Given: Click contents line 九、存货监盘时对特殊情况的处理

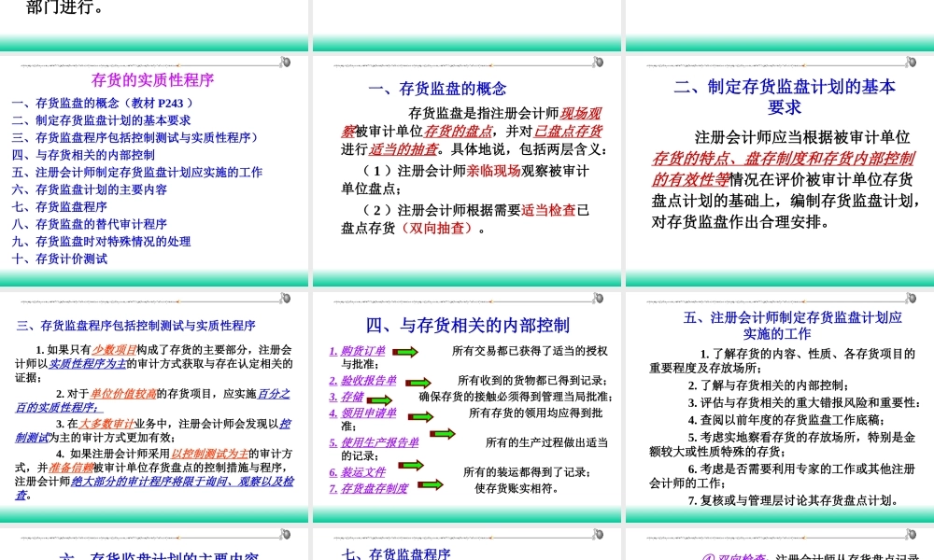Looking at the screenshot, I should 101,241.
